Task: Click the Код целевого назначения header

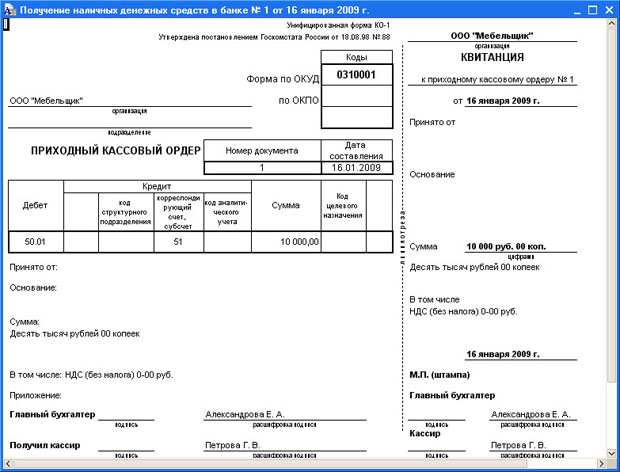Action: [x=343, y=206]
